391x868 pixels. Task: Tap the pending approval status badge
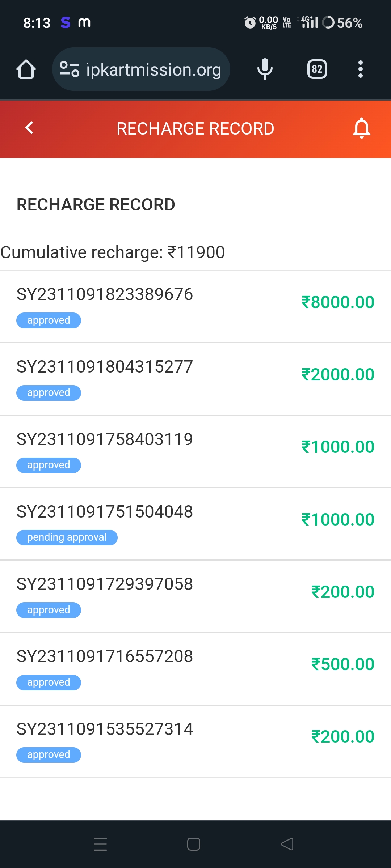[67, 537]
